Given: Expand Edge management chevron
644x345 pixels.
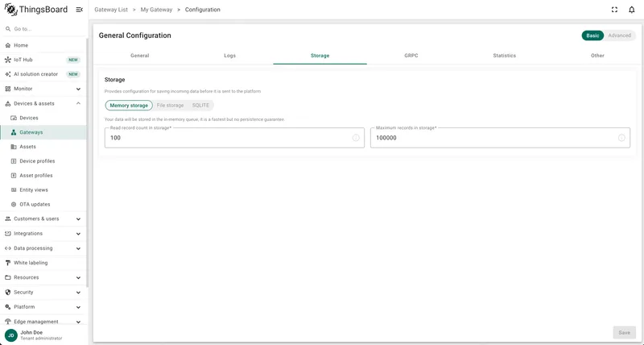Looking at the screenshot, I should point(78,322).
